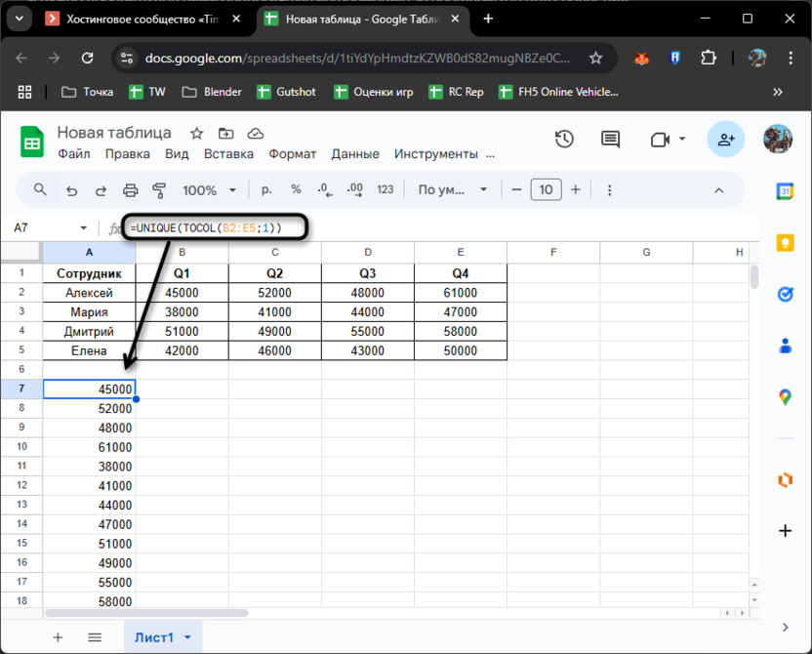Open the comments panel icon
Screen dimensions: 812x654
tap(610, 140)
